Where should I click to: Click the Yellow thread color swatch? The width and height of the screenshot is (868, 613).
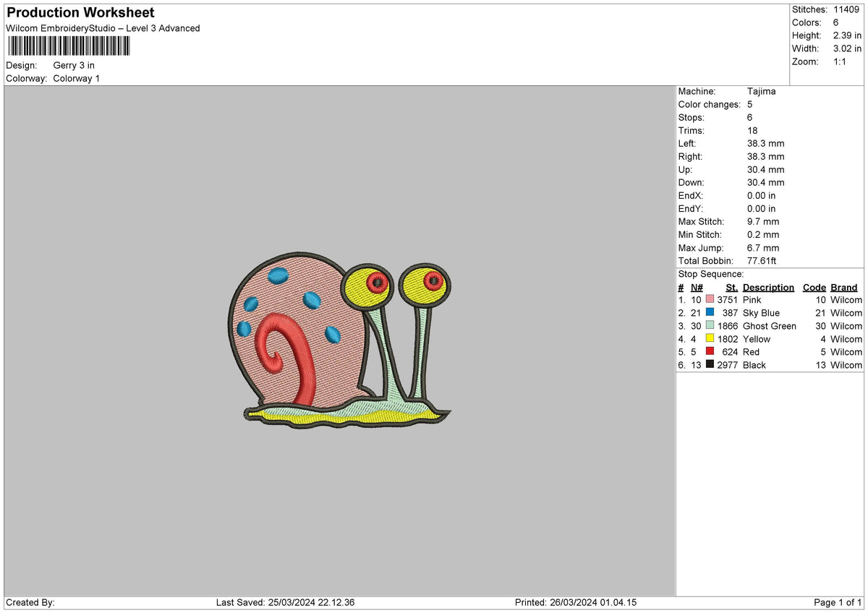coord(710,338)
